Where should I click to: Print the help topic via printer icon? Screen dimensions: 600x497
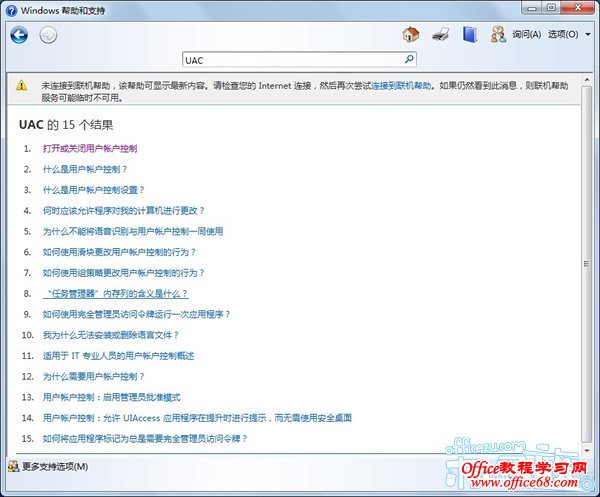pos(440,34)
